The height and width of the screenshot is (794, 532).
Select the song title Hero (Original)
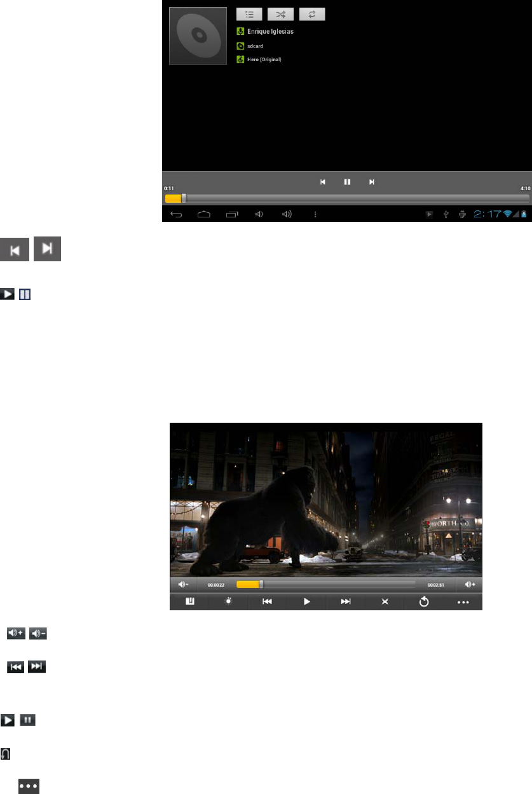(264, 59)
